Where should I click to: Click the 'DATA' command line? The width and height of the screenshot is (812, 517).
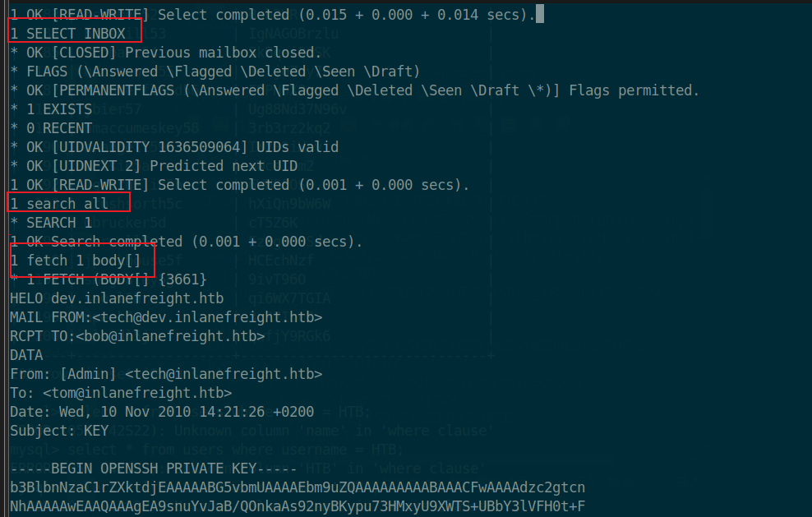click(x=27, y=355)
